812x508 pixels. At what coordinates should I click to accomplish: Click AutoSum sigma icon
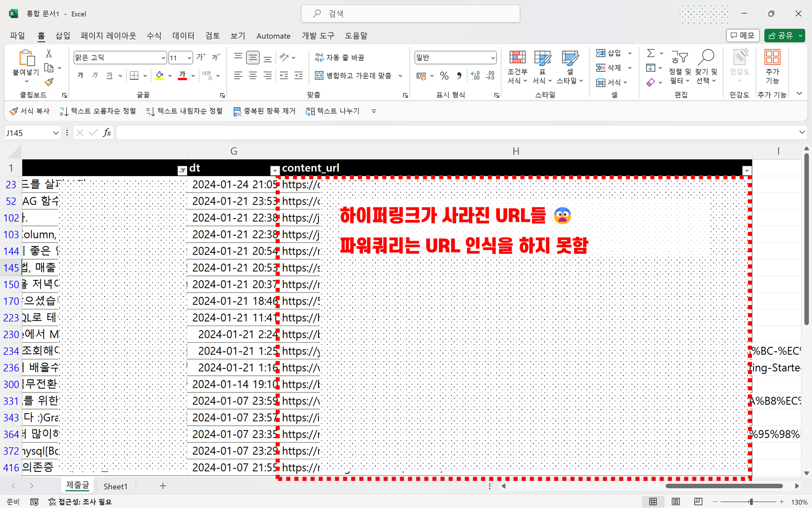651,53
